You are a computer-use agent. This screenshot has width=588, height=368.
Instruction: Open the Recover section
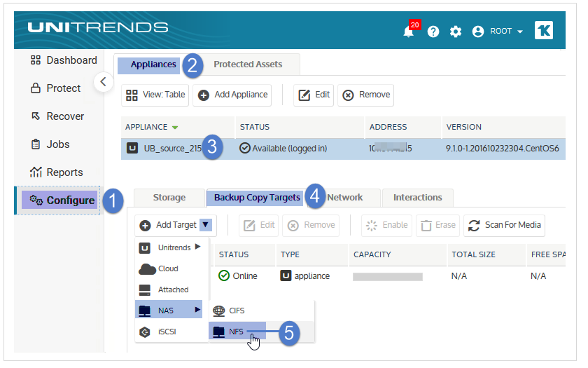tap(57, 116)
